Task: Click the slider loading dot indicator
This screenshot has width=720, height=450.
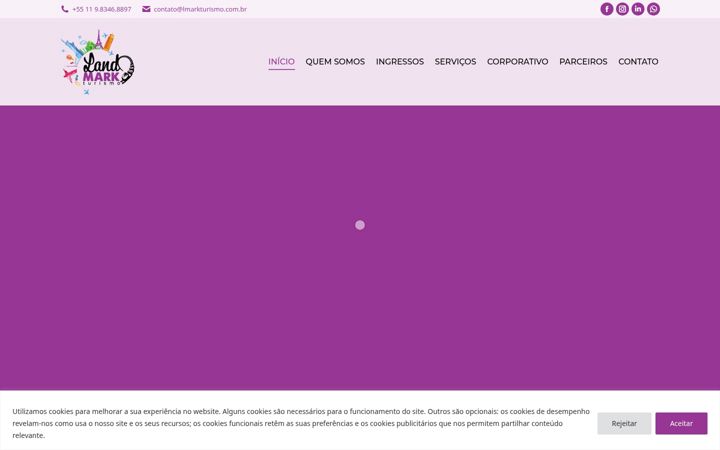Action: click(x=360, y=225)
